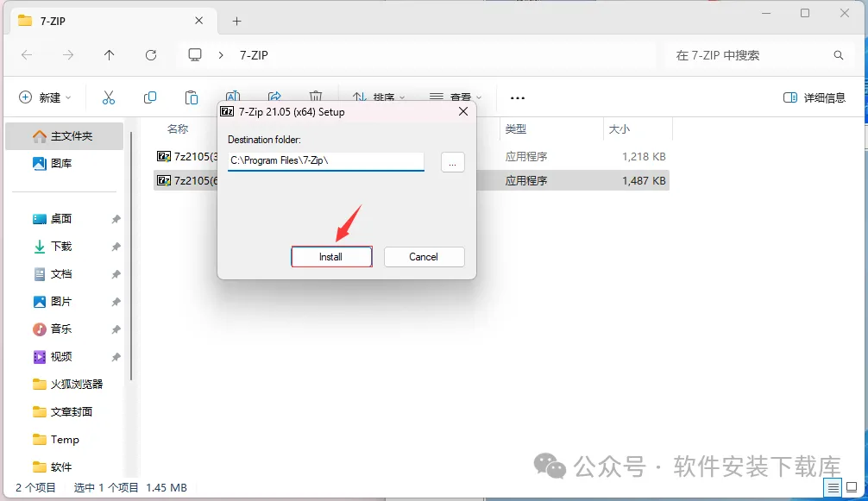Screen dimensions: 868x501
Task: Navigate up one folder level
Action: (x=109, y=54)
